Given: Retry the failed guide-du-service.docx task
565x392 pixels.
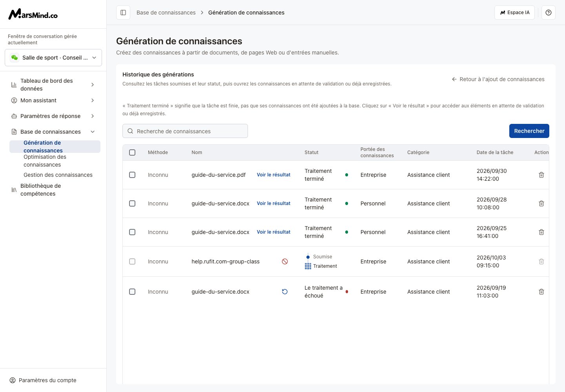Looking at the screenshot, I should click(285, 292).
